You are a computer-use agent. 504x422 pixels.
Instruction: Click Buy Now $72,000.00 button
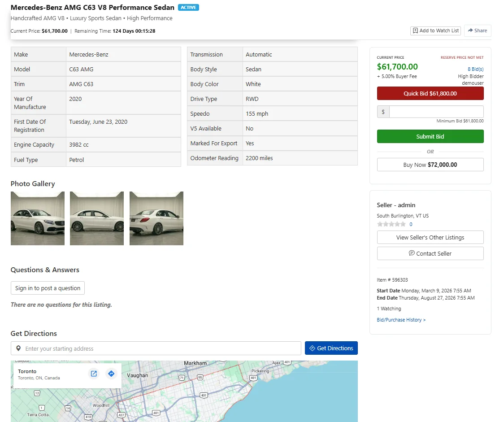430,165
